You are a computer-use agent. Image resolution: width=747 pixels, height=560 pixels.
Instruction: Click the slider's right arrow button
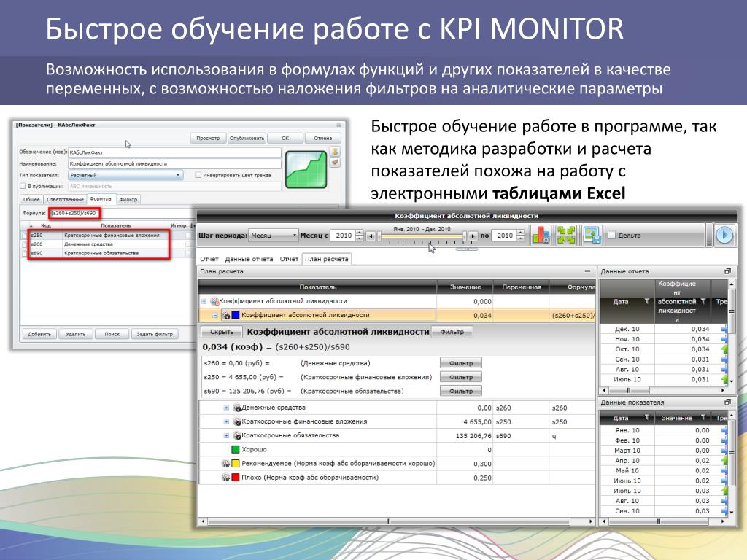point(472,236)
